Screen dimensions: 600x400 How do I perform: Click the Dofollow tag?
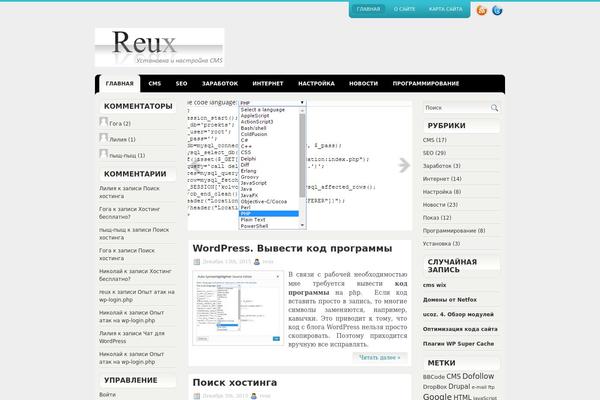point(478,376)
